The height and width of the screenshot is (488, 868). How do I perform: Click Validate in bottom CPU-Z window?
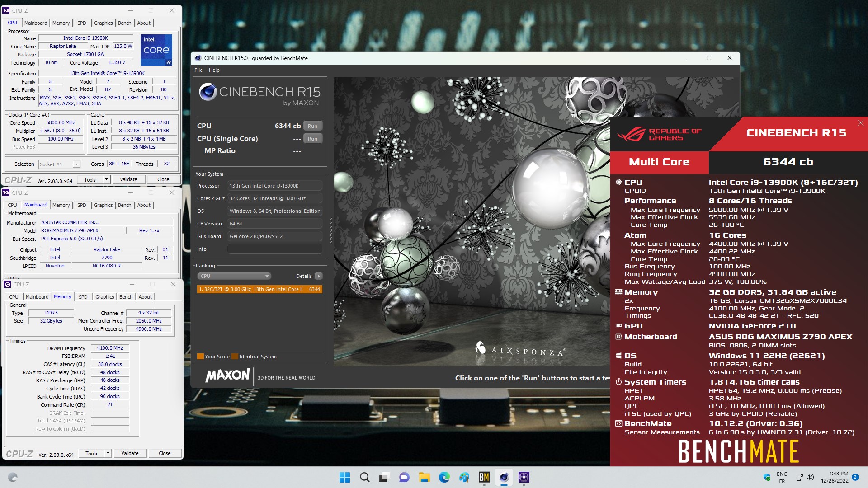click(x=130, y=453)
